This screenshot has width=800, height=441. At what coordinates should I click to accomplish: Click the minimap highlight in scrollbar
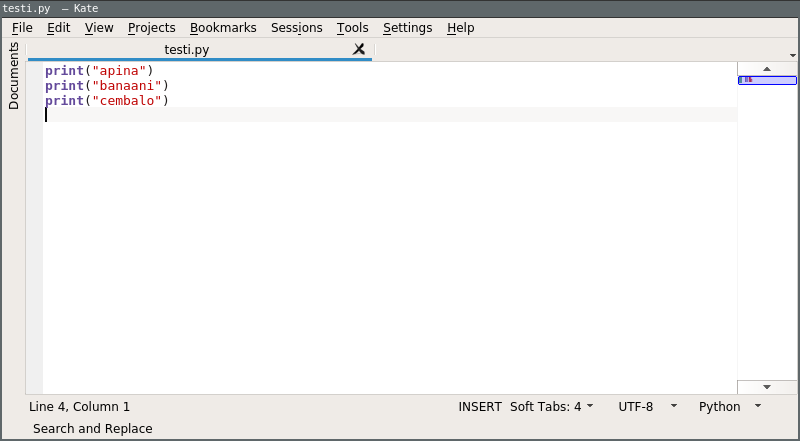coord(767,80)
